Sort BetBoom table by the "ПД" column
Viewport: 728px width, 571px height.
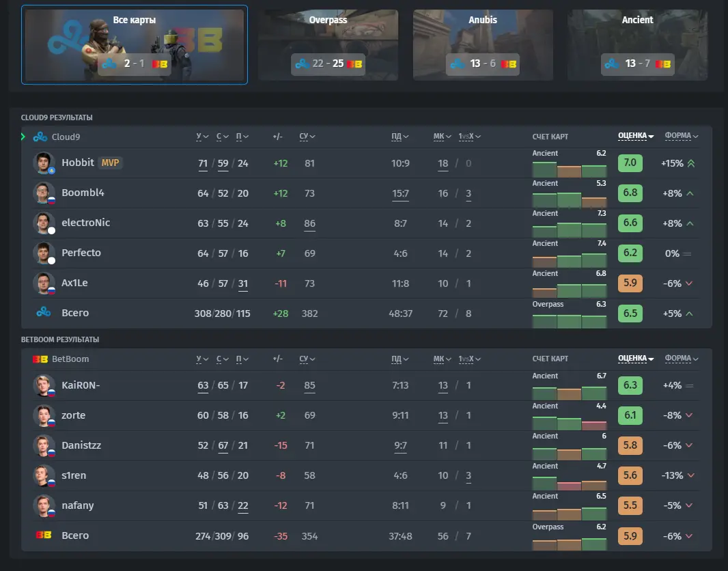click(400, 359)
